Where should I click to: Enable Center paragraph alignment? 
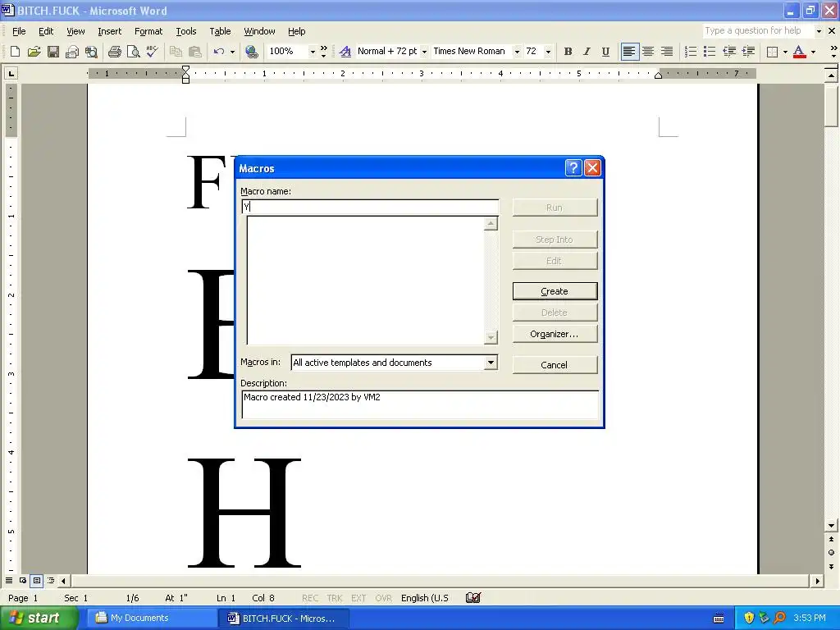[648, 52]
